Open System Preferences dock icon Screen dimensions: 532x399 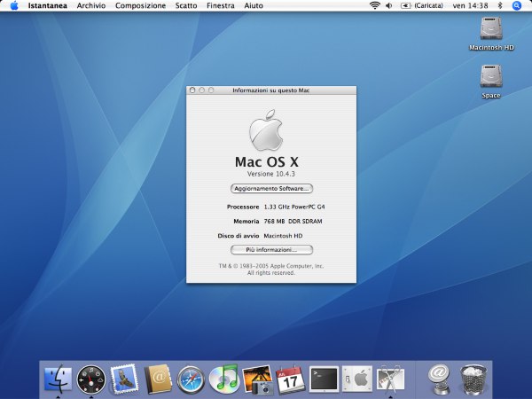357,379
